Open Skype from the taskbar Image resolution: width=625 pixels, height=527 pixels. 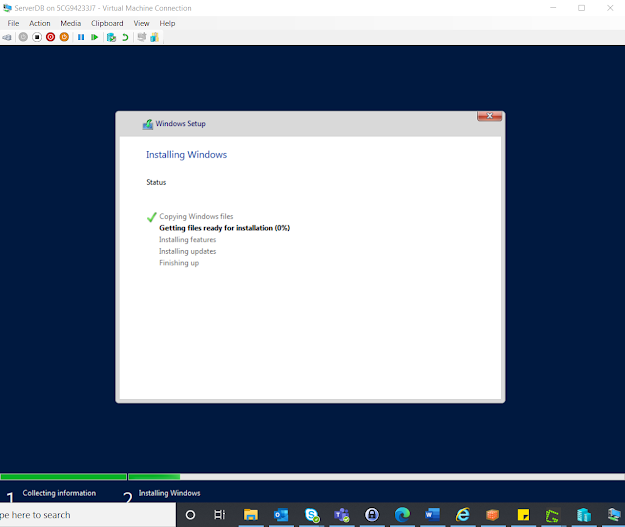click(x=312, y=515)
